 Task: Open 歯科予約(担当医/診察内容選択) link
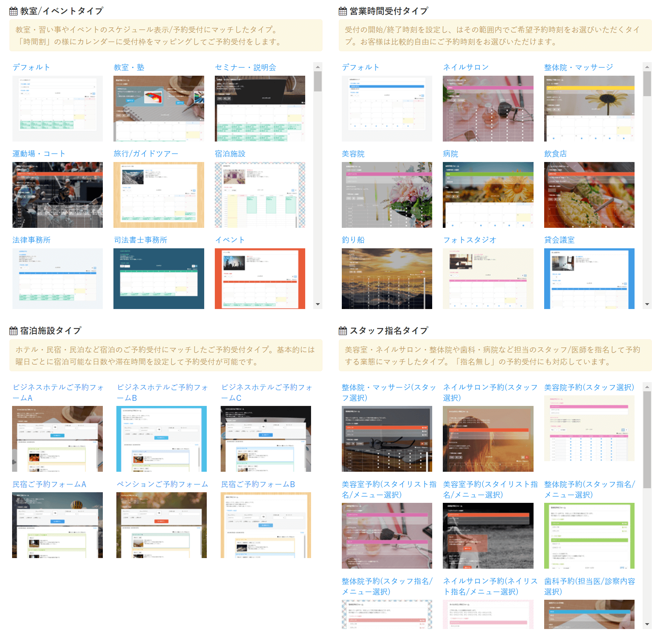click(x=589, y=586)
